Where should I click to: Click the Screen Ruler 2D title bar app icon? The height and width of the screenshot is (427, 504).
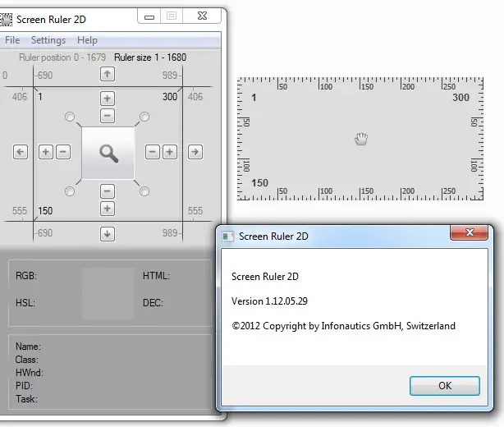(6, 20)
